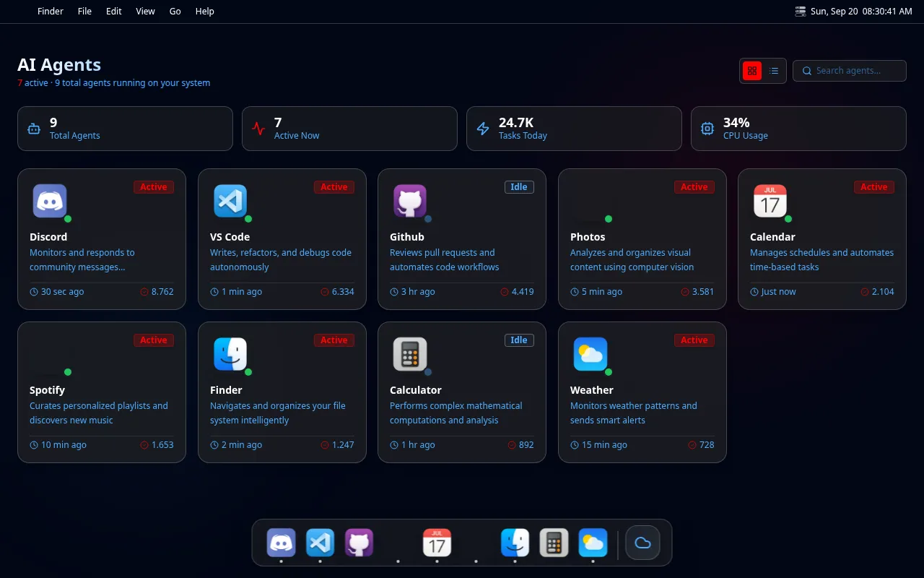Image resolution: width=924 pixels, height=578 pixels.
Task: Click the clock icon on Discord card
Action: (34, 292)
